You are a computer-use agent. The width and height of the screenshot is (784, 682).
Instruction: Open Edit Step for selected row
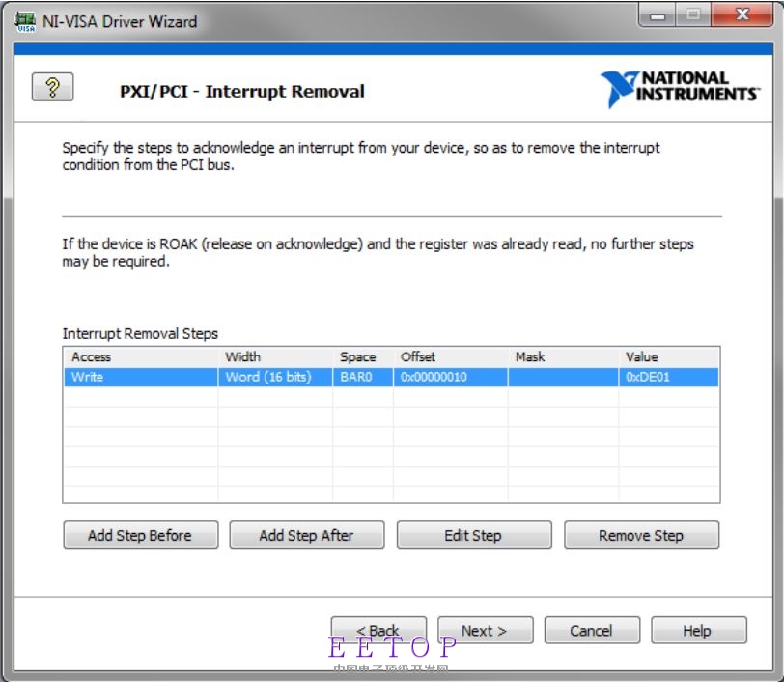click(473, 535)
